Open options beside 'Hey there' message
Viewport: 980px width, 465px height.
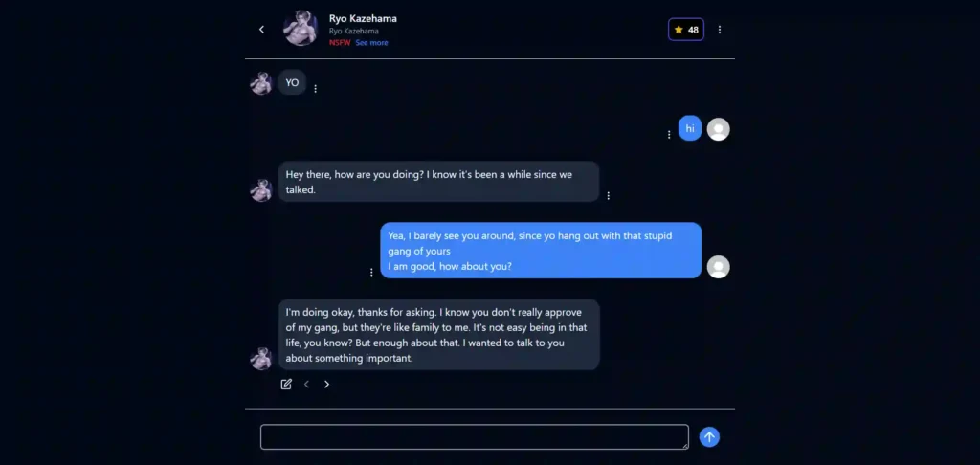pos(608,195)
